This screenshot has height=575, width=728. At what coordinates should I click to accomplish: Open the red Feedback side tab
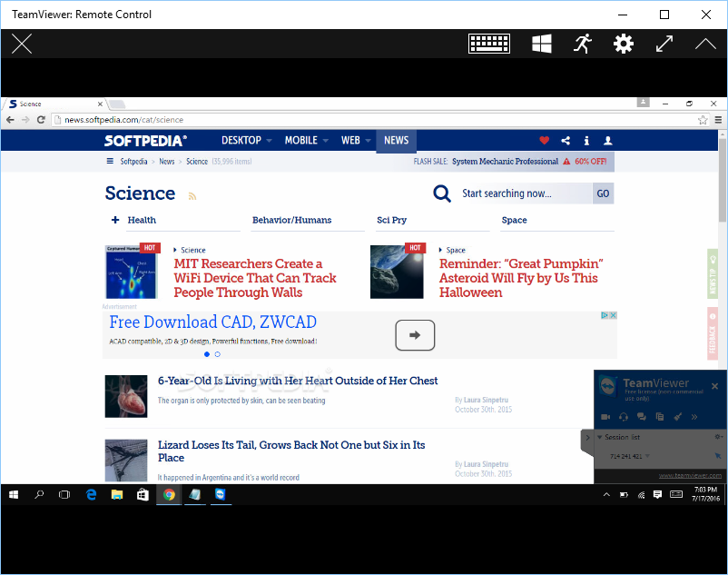coord(713,333)
